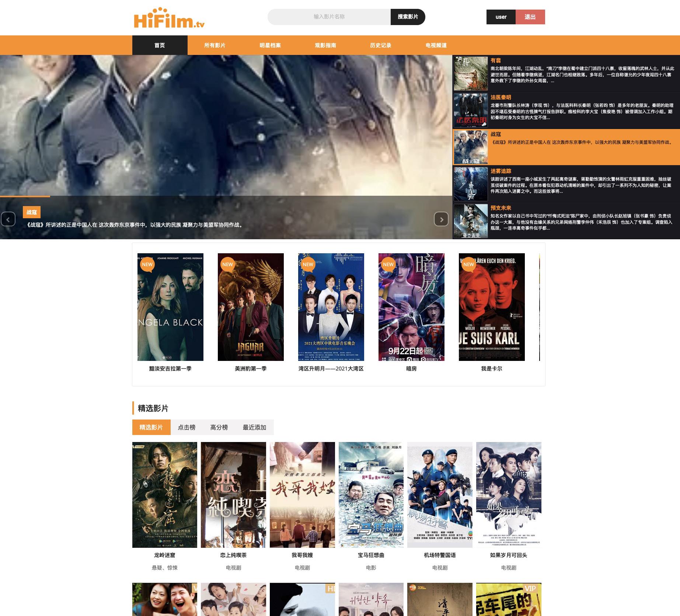Click NEW badge on 暗房 poster
680x616 pixels.
point(388,264)
